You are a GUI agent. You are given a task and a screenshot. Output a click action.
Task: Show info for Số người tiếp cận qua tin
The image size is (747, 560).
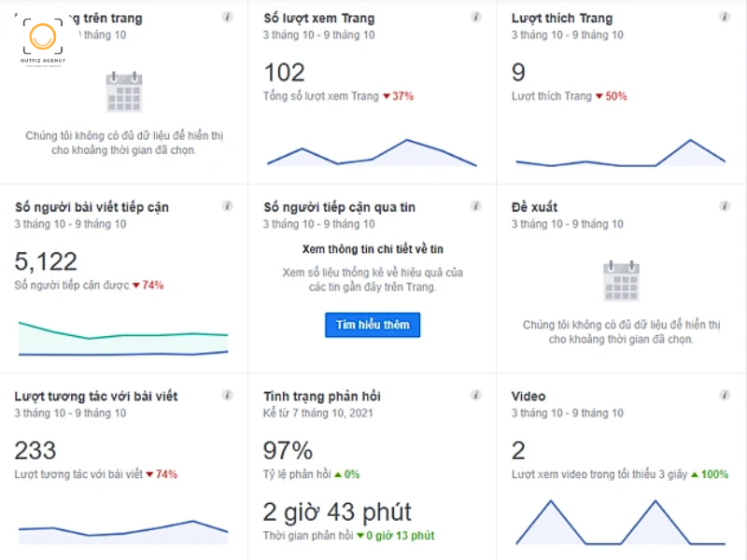click(x=476, y=205)
